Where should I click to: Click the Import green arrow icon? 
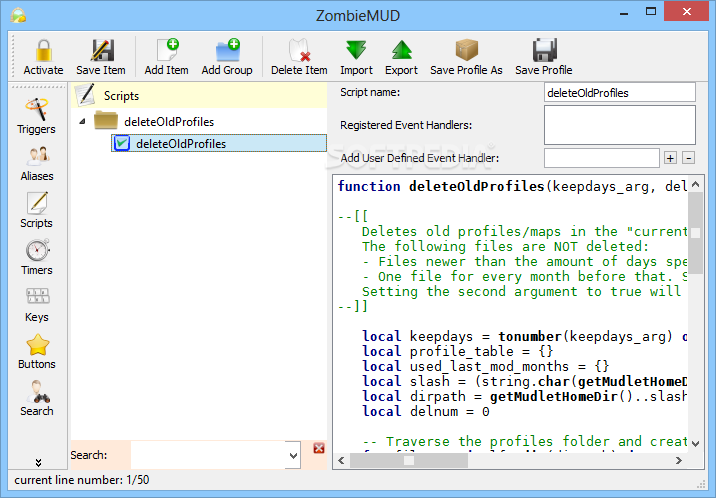(356, 50)
